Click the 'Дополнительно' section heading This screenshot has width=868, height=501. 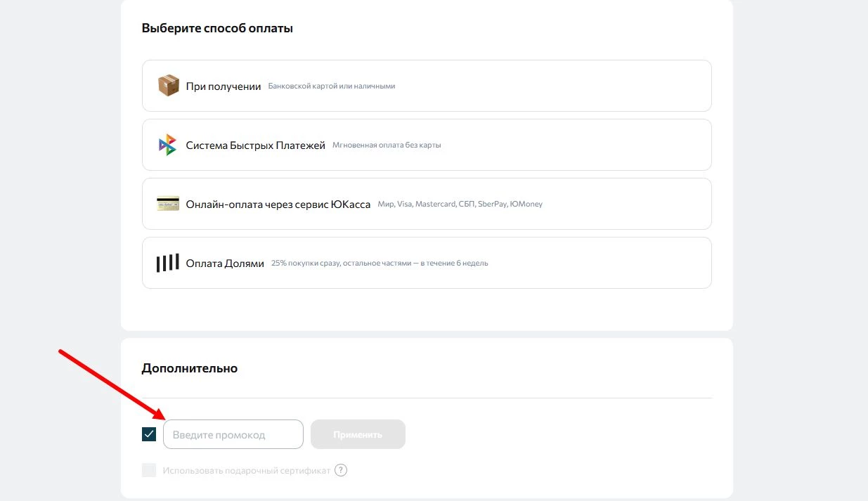[x=190, y=368]
